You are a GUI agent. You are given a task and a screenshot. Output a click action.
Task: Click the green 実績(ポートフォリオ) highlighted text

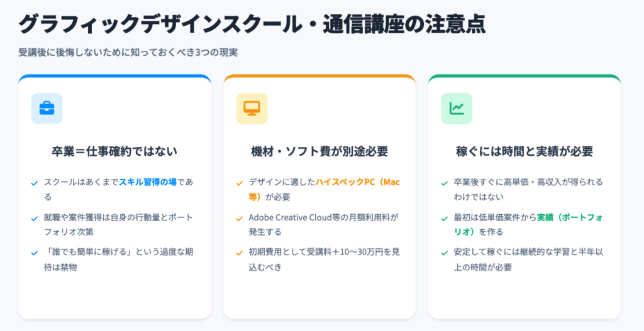(566, 217)
